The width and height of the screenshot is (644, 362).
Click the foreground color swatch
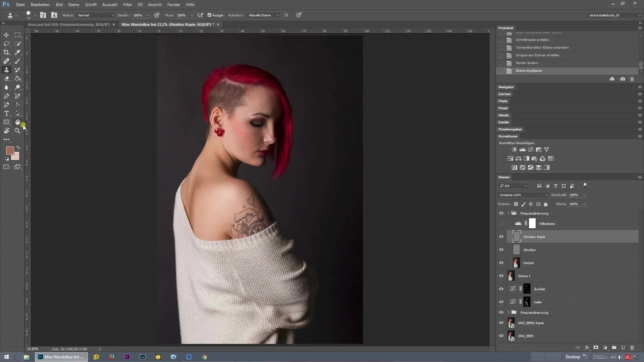click(x=10, y=150)
